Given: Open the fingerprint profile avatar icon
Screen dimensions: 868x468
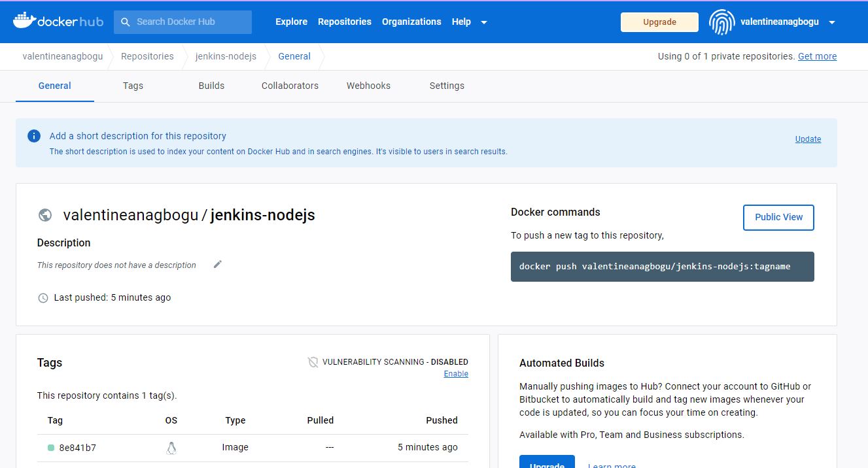Looking at the screenshot, I should [721, 22].
